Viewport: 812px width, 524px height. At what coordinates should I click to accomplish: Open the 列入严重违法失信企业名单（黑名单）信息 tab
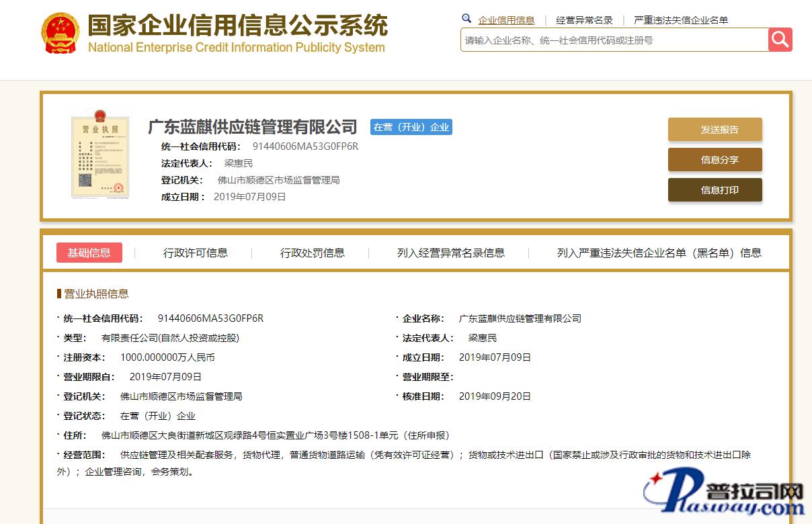point(659,253)
